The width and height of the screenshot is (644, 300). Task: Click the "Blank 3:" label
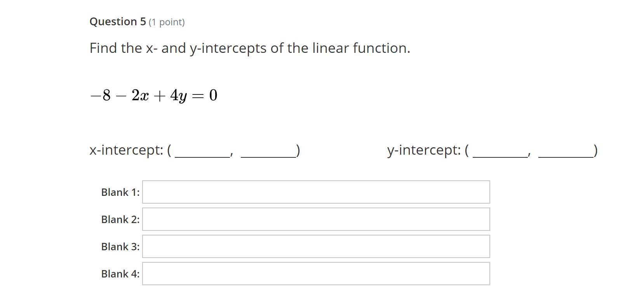[x=120, y=247]
